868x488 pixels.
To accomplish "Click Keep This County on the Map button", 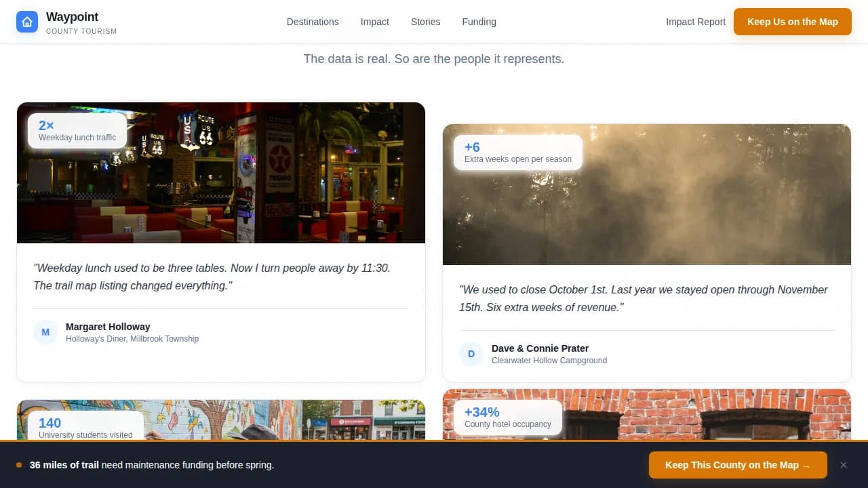I will [738, 465].
